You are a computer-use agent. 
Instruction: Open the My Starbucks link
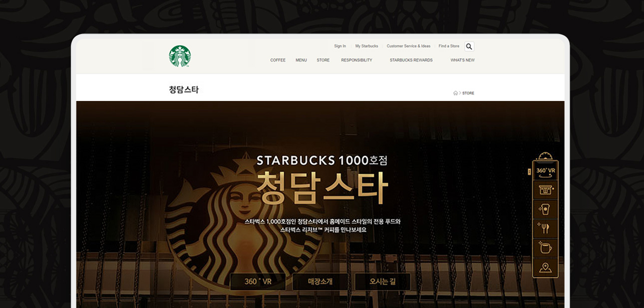366,46
